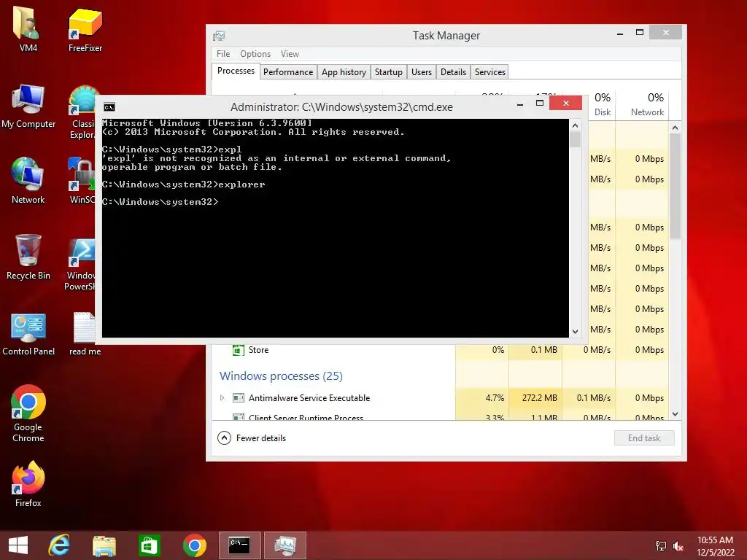Select the Windows PowerShell desktop shortcut
The width and height of the screenshot is (747, 560).
(80, 264)
